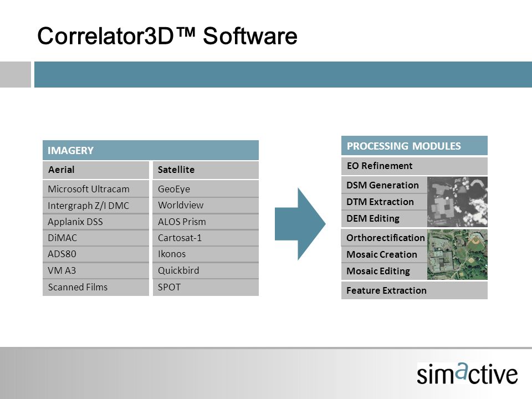Click the ALOS Prism cell
The width and height of the screenshot is (532, 399).
coord(206,222)
